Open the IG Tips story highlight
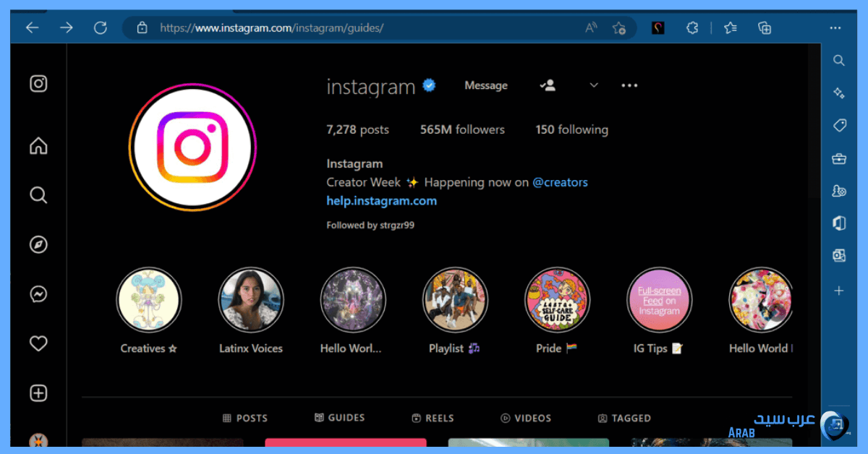 (x=659, y=300)
